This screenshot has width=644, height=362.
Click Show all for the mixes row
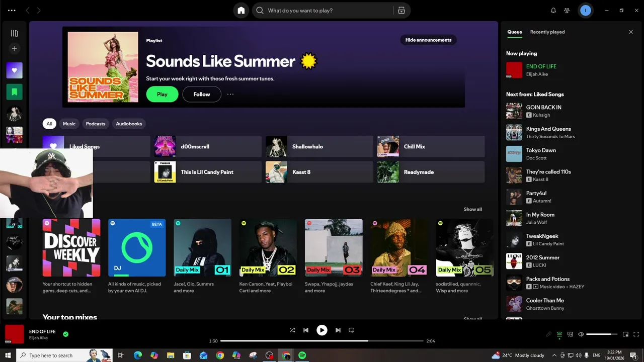click(x=472, y=209)
